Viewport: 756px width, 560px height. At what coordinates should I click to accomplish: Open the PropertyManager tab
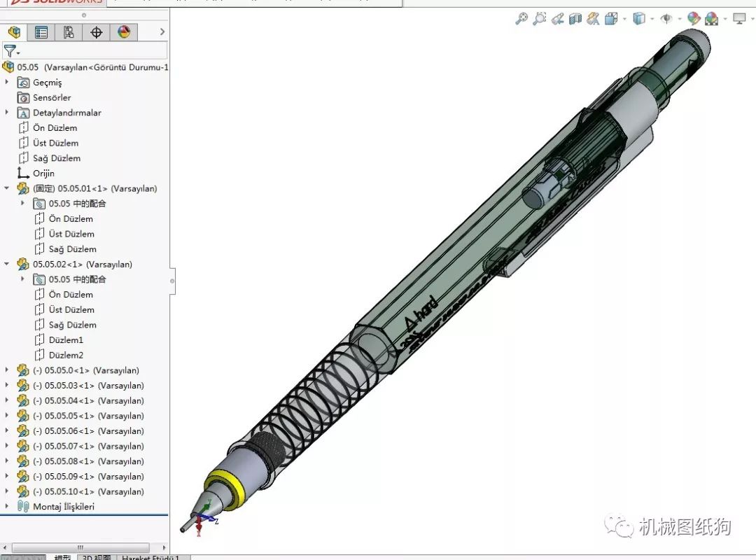(x=41, y=32)
